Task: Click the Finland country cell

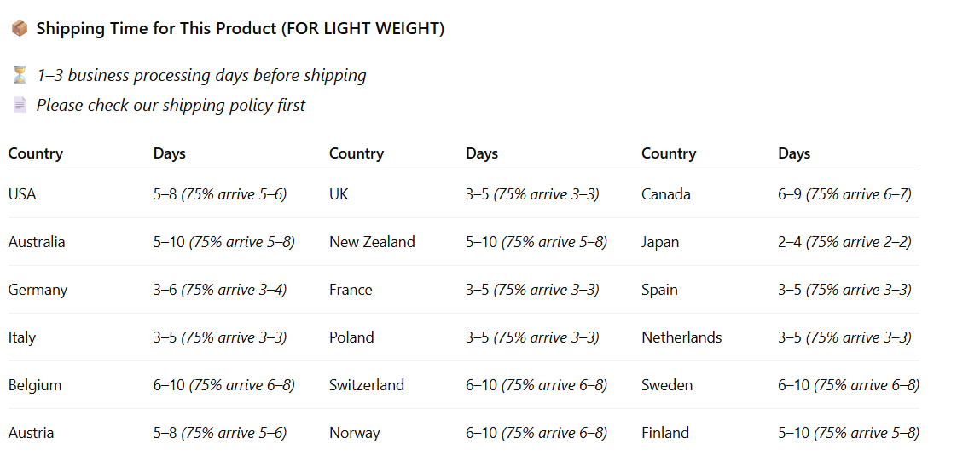Action: coord(665,433)
